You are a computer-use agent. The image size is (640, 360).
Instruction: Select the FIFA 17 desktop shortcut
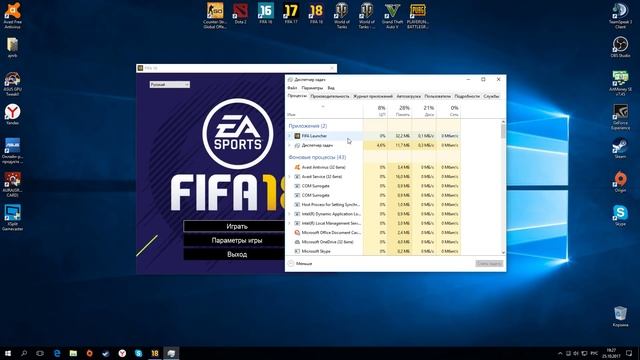click(x=291, y=13)
